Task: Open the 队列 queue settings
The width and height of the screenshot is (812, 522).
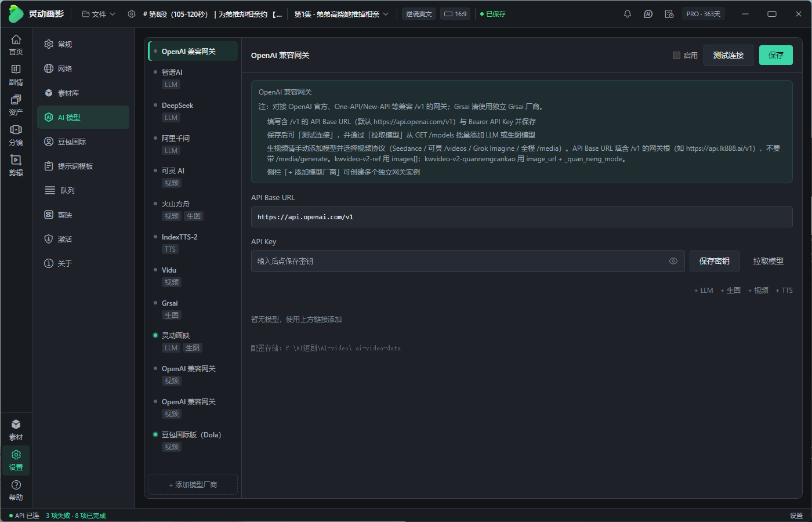Action: pos(83,190)
